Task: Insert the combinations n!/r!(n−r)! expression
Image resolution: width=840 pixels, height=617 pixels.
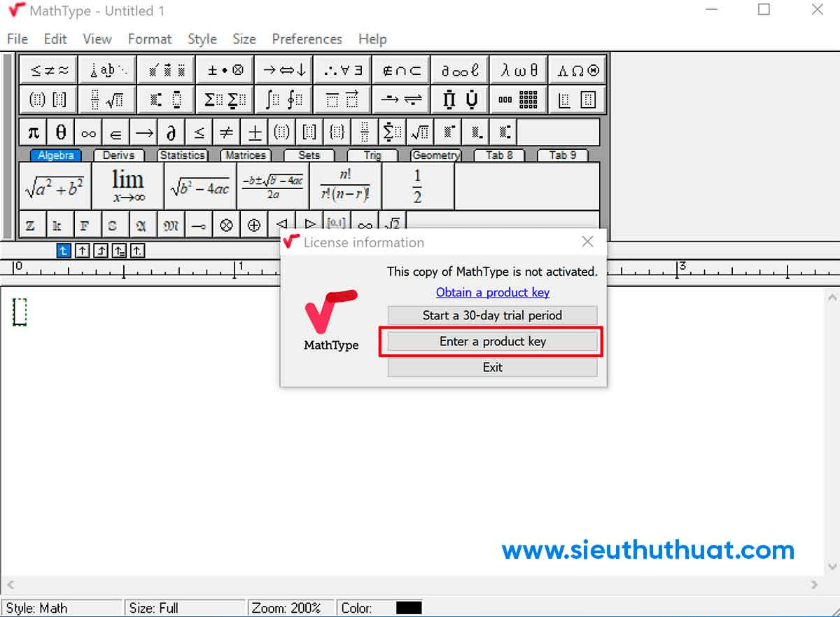Action: pos(346,186)
